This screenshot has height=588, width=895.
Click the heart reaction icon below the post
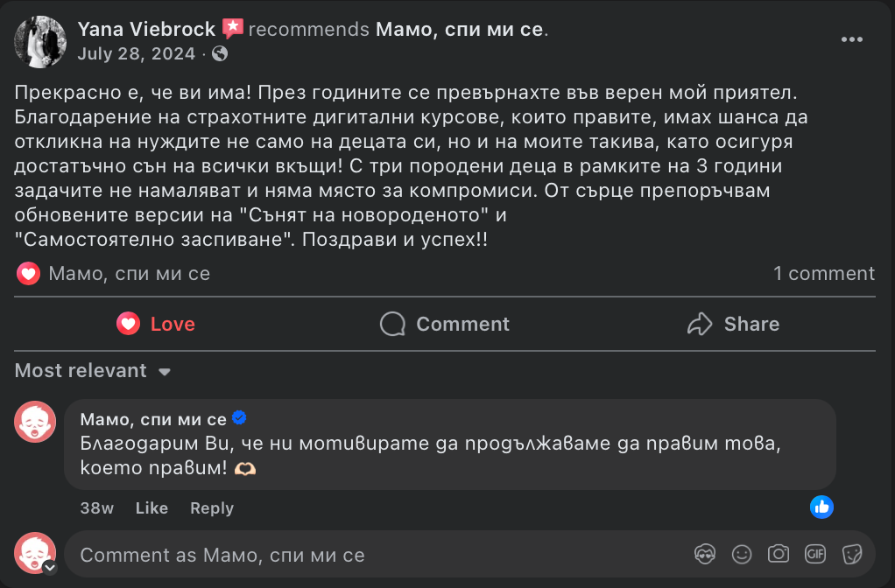(x=29, y=274)
